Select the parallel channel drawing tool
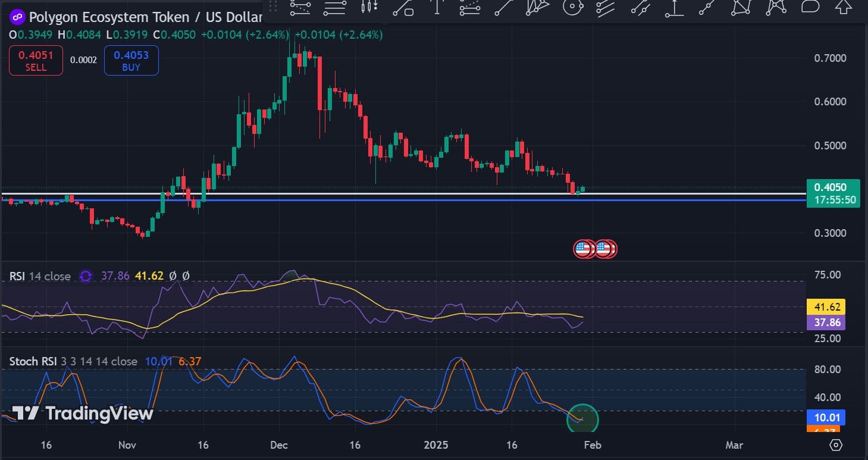The image size is (868, 460). (x=605, y=7)
